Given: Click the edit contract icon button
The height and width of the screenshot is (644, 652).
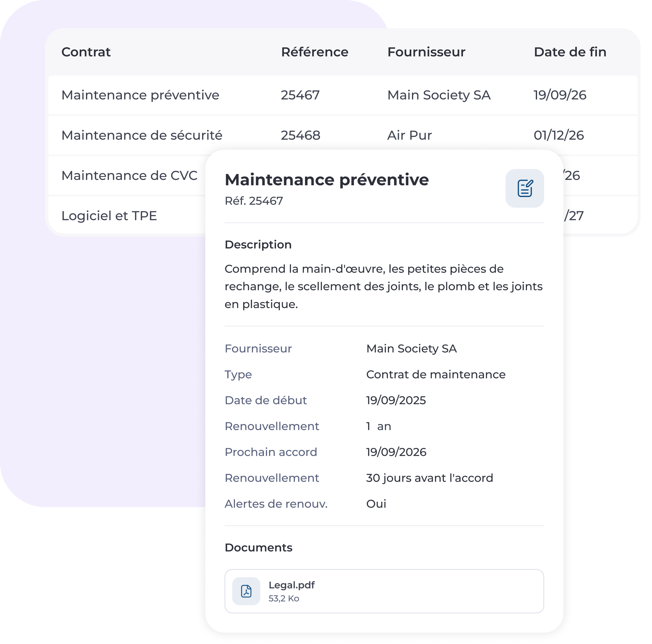Looking at the screenshot, I should (x=524, y=188).
